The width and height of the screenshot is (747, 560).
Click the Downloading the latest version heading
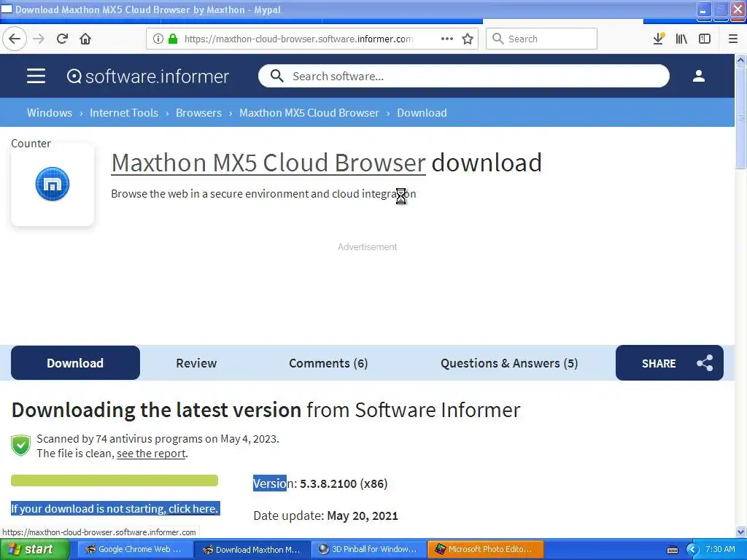pos(266,410)
